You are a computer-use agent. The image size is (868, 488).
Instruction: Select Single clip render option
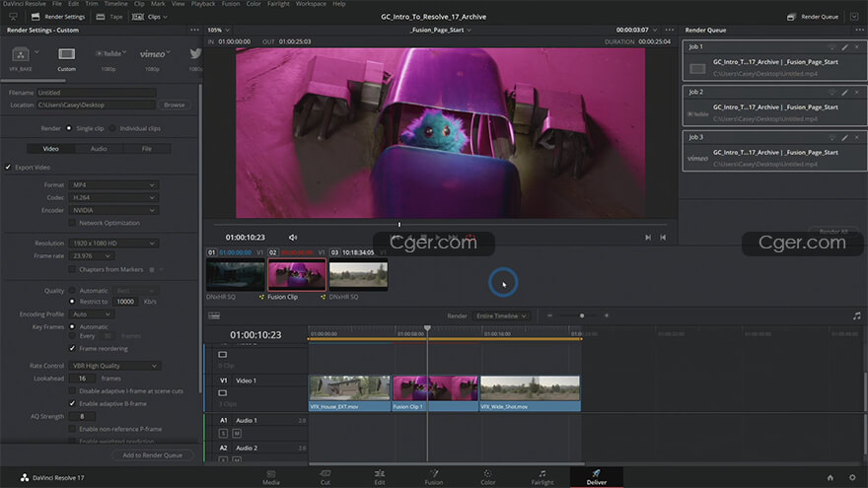[69, 128]
